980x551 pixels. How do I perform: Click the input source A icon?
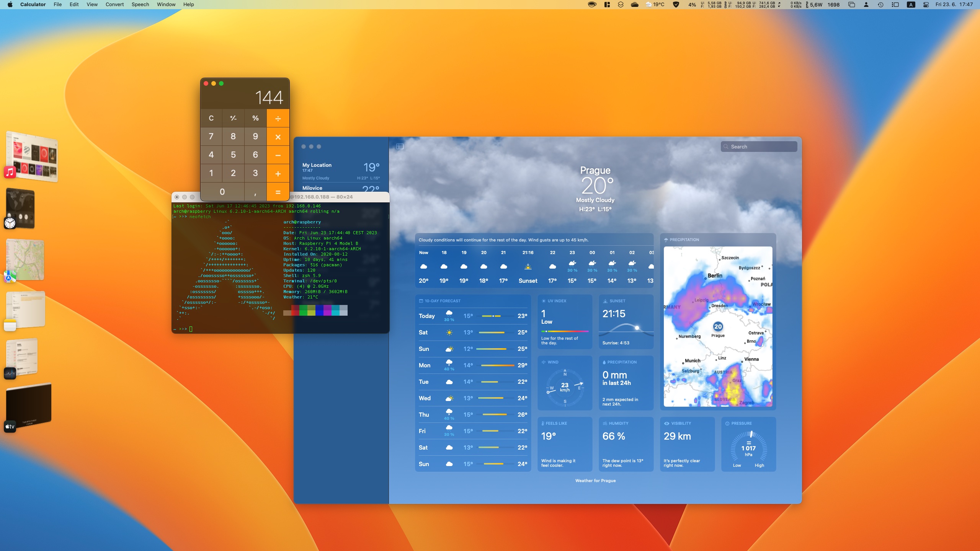[x=911, y=5]
